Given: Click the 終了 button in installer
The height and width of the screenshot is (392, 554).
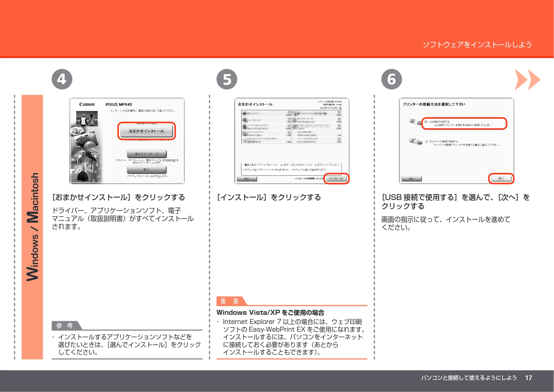Looking at the screenshot, I should point(146,169).
